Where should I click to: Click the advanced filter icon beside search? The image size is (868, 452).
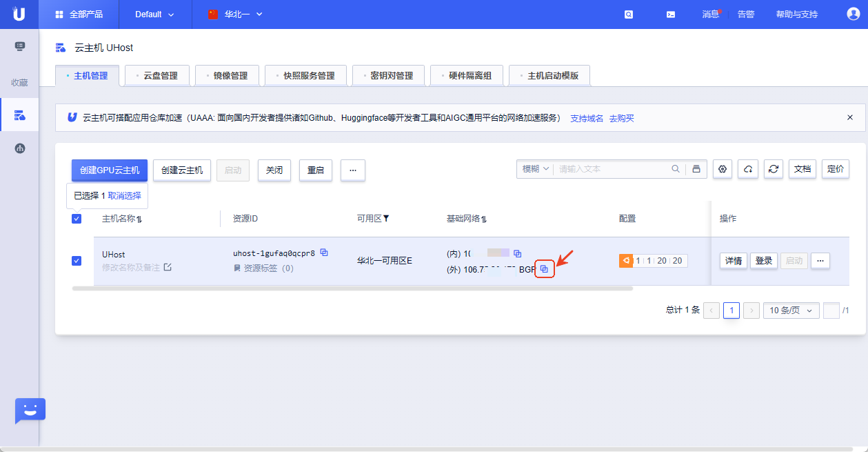click(696, 169)
